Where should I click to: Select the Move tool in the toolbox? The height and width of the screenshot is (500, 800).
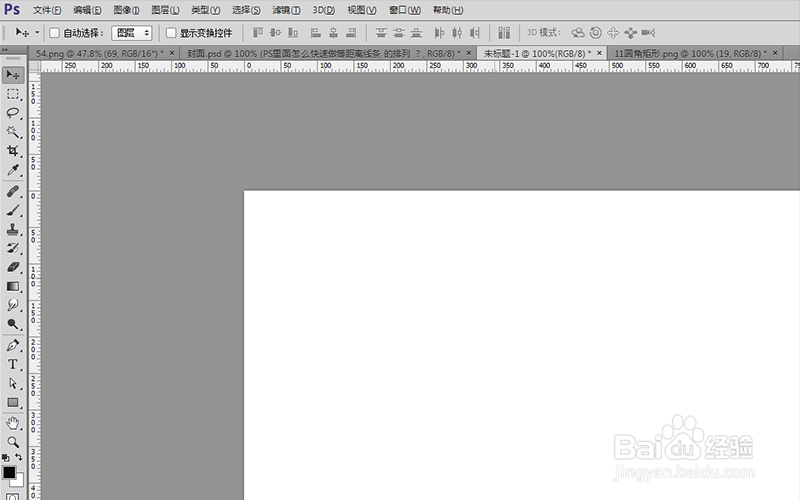pyautogui.click(x=13, y=75)
